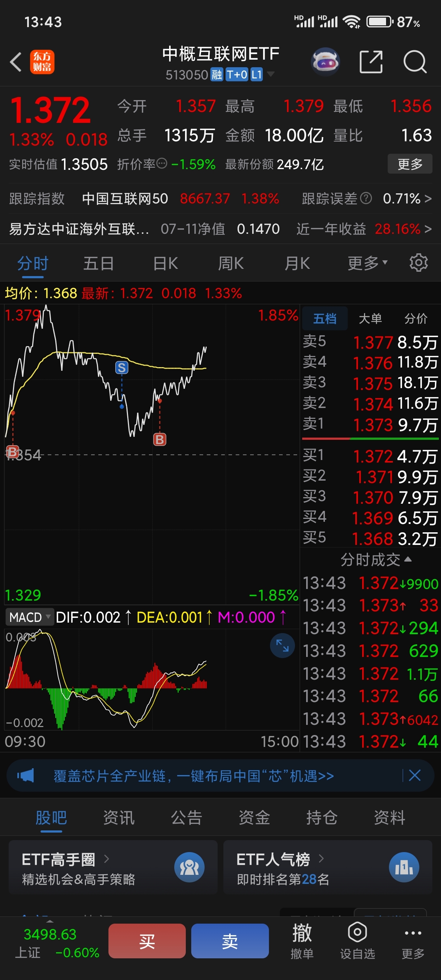Open 中国互联网50 tracked index
Viewport: 441px width, 980px height.
[x=125, y=198]
